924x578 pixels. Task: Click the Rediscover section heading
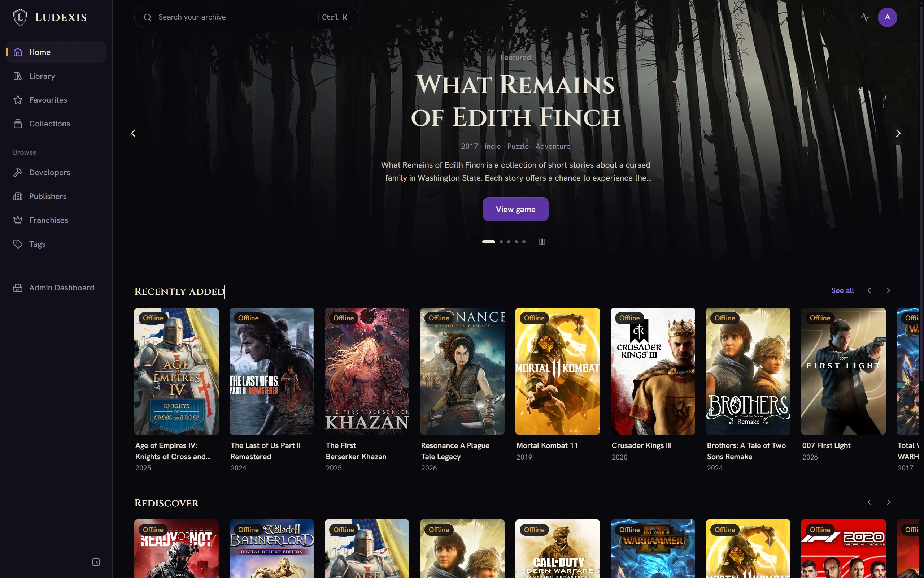pos(166,503)
